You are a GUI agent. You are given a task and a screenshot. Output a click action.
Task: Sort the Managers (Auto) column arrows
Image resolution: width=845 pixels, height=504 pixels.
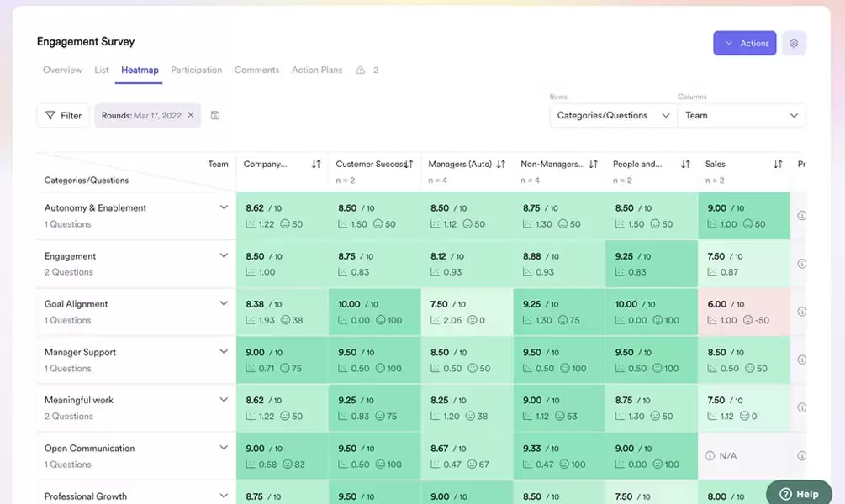click(x=502, y=163)
